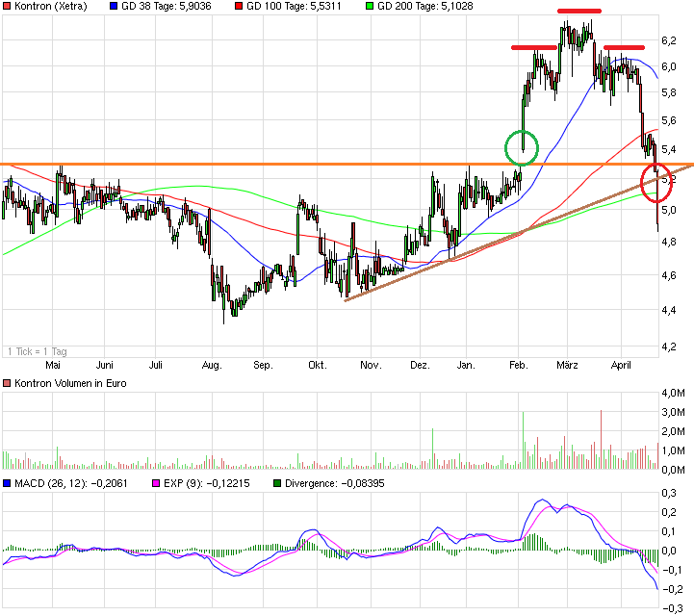This screenshot has width=694, height=616.
Task: Click the 1,0M volume axis value
Action: [673, 450]
